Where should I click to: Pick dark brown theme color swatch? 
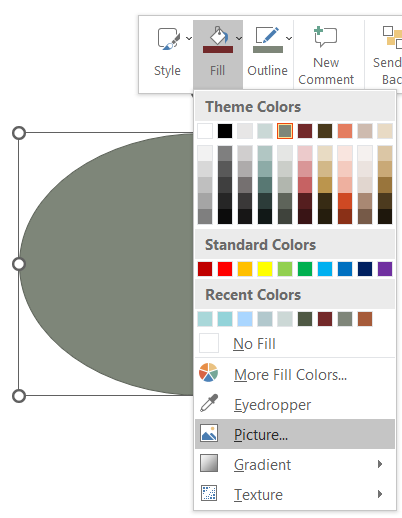325,131
